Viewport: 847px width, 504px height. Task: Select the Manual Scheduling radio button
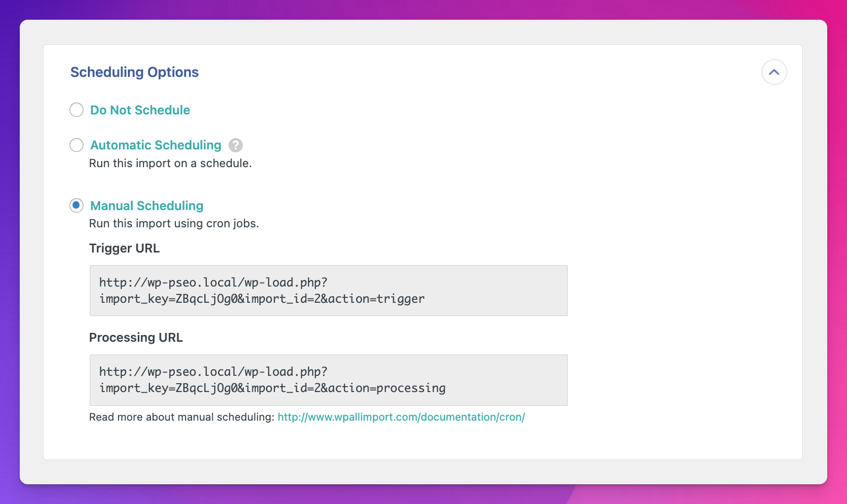77,205
